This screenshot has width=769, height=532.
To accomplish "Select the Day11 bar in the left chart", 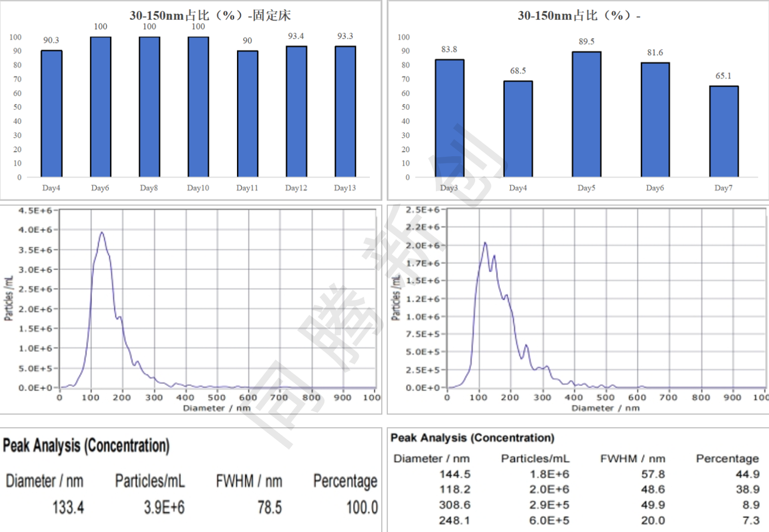I will [x=247, y=114].
